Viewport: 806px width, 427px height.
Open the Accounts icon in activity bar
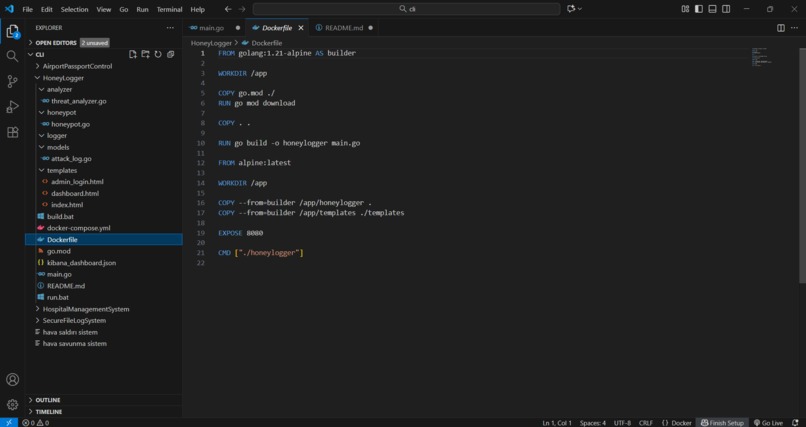[12, 380]
